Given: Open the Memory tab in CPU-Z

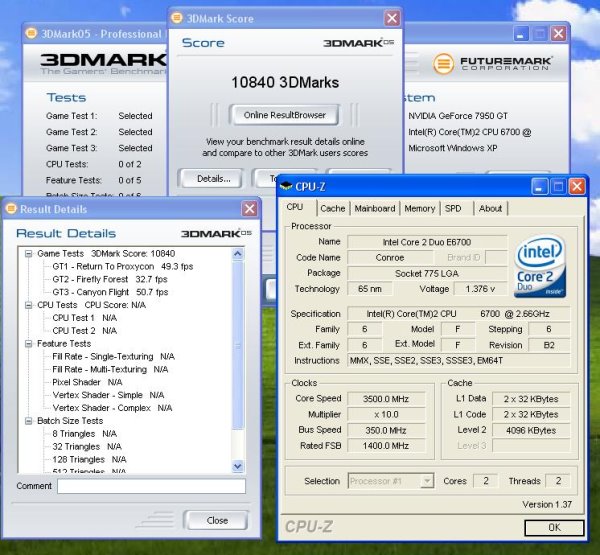Looking at the screenshot, I should [420, 209].
